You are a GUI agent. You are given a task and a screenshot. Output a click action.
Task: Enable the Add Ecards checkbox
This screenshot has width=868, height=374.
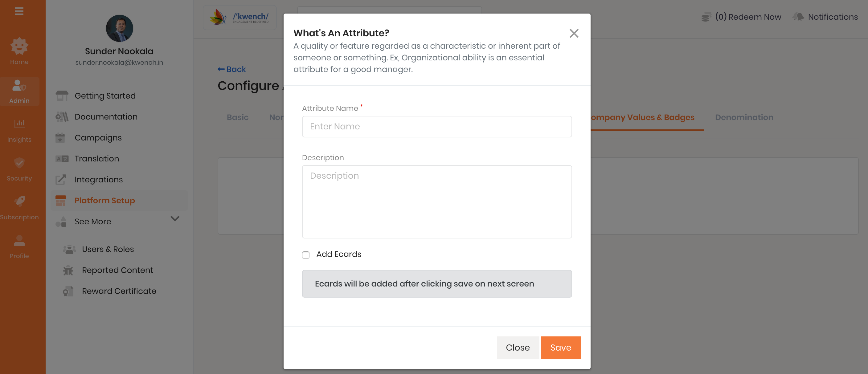[x=306, y=255]
